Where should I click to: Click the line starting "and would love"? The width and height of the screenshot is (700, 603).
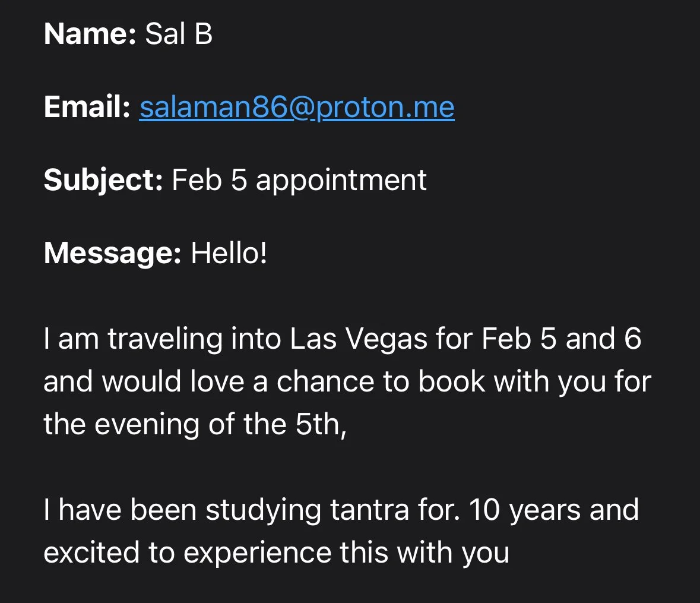(x=347, y=382)
